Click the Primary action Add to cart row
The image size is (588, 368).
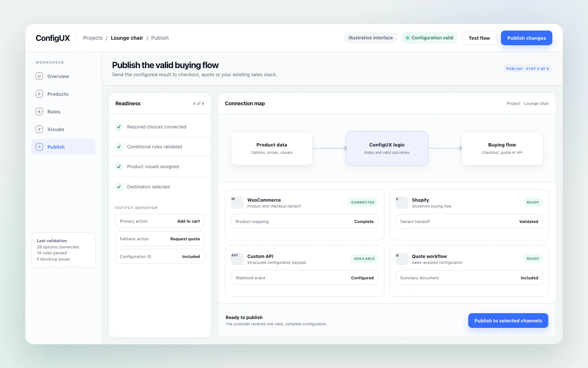(x=160, y=221)
